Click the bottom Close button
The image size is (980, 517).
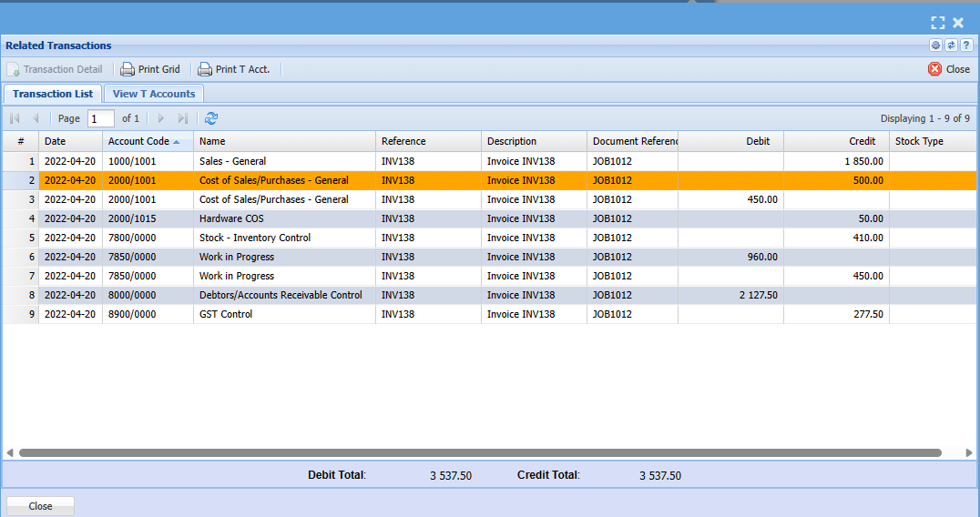point(40,506)
